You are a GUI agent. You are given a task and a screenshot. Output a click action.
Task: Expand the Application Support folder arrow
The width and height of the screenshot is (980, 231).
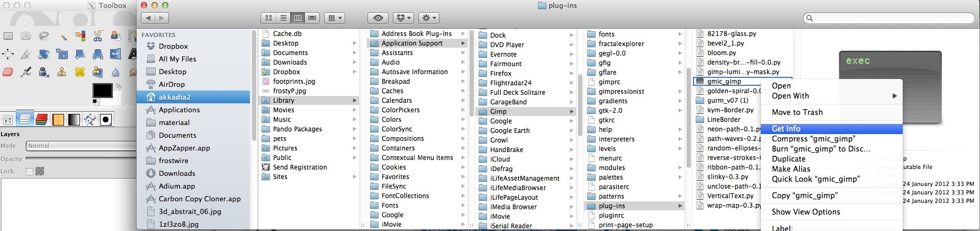463,43
